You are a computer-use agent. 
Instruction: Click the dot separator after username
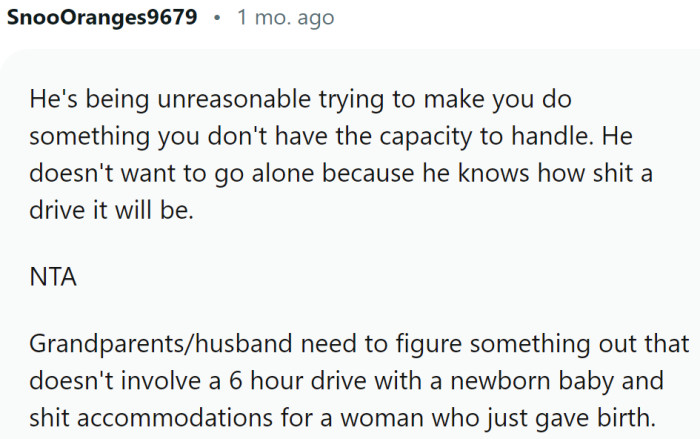coord(217,19)
